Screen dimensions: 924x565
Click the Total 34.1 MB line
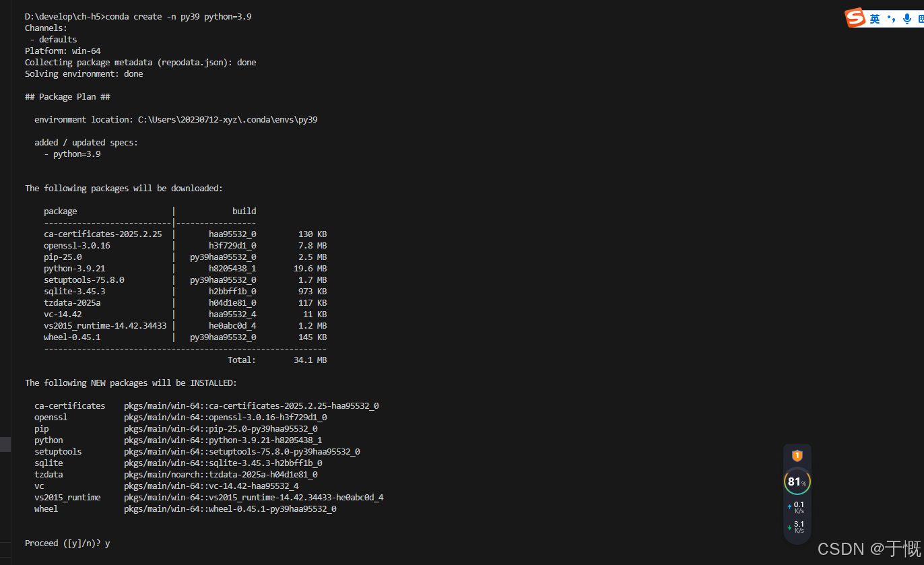coord(277,360)
